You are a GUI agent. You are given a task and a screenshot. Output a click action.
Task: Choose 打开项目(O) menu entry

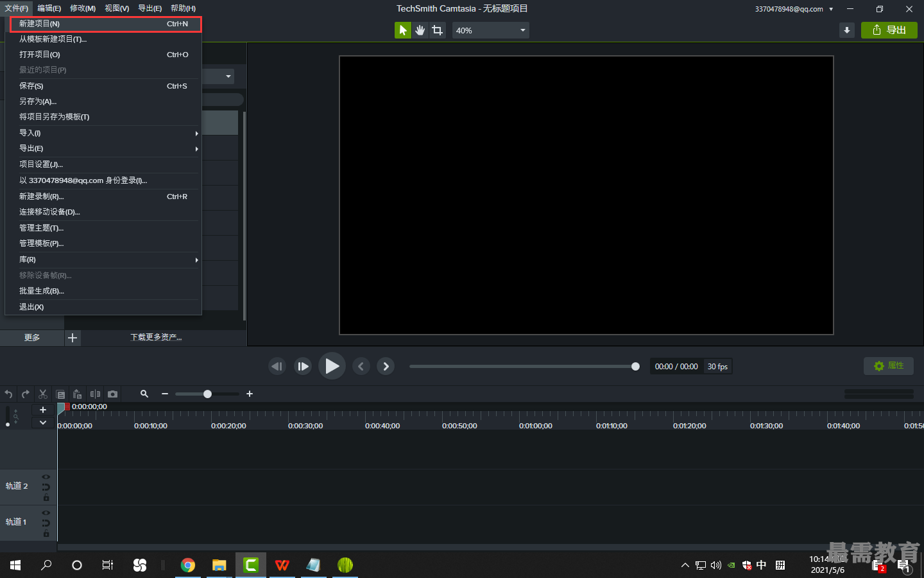[103, 55]
